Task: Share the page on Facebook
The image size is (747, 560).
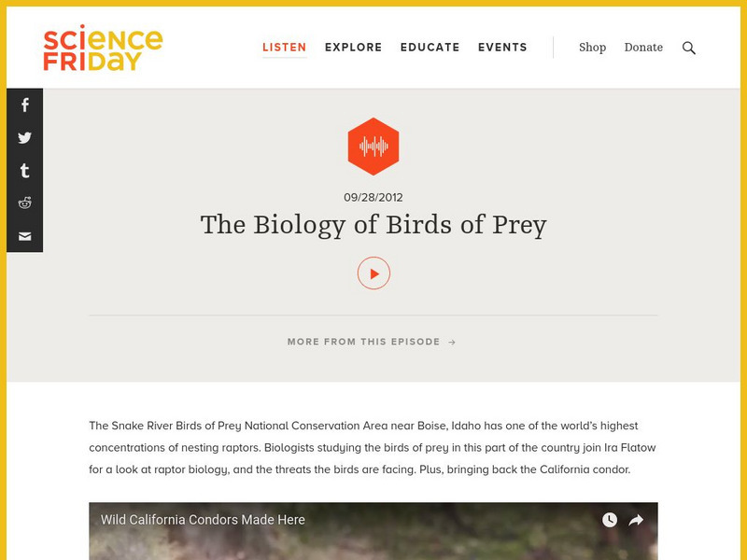Action: 24,105
